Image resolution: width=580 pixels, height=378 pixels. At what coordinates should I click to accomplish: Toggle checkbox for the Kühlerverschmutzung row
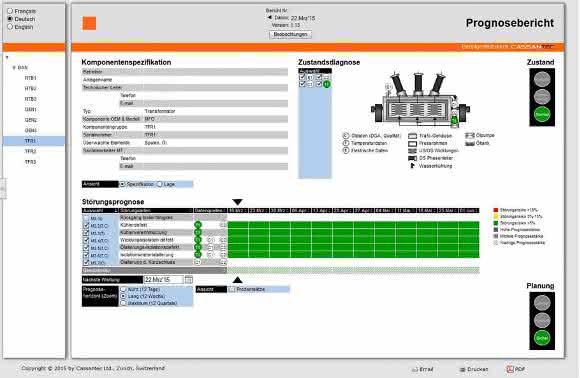[86, 233]
